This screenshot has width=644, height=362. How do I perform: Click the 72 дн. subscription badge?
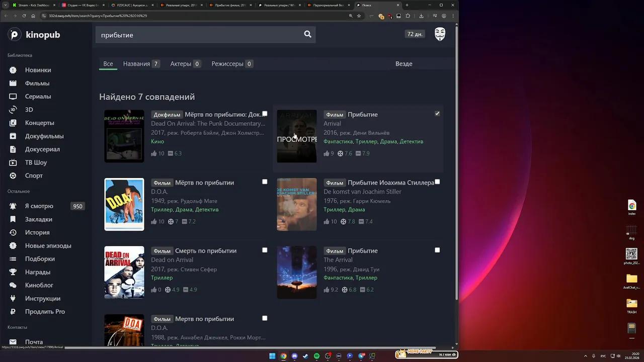click(415, 34)
